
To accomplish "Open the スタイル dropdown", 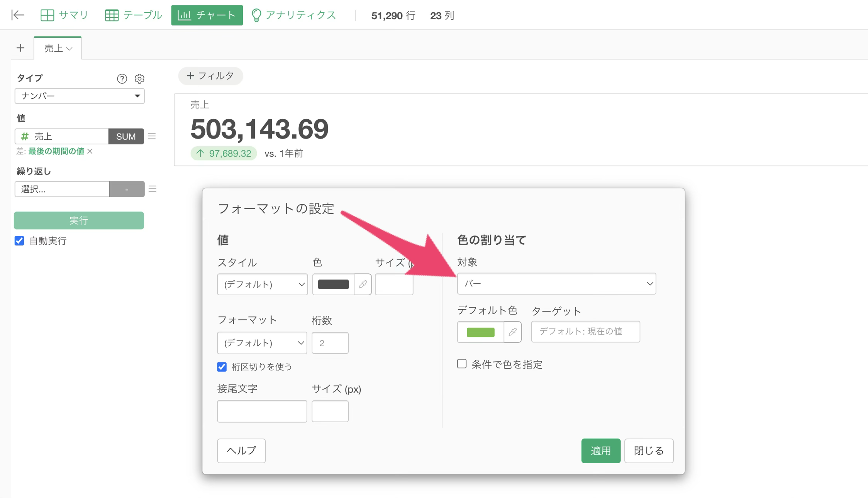I will pyautogui.click(x=262, y=285).
